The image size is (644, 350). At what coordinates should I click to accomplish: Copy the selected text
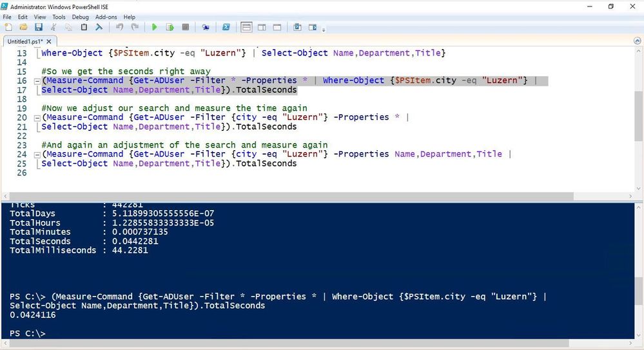[x=68, y=28]
